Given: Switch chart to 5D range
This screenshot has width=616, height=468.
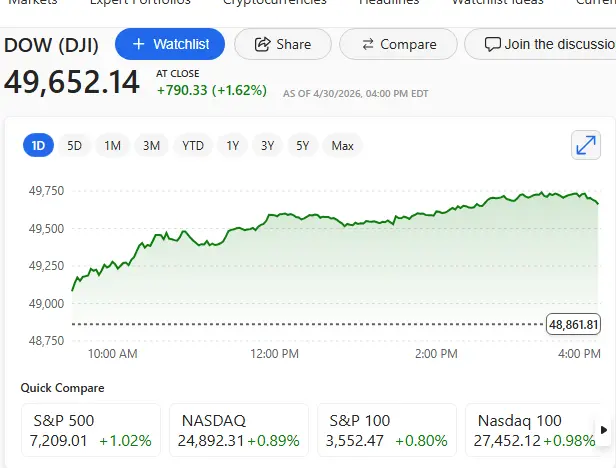Looking at the screenshot, I should pyautogui.click(x=75, y=146).
